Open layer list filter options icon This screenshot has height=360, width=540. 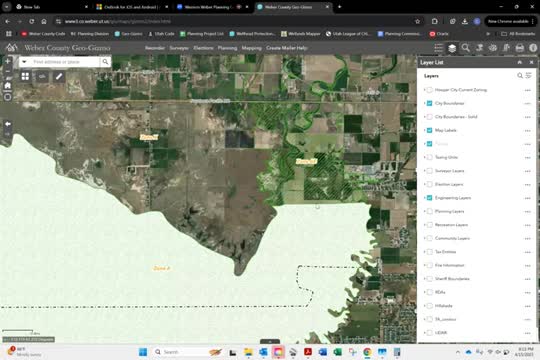(529, 75)
